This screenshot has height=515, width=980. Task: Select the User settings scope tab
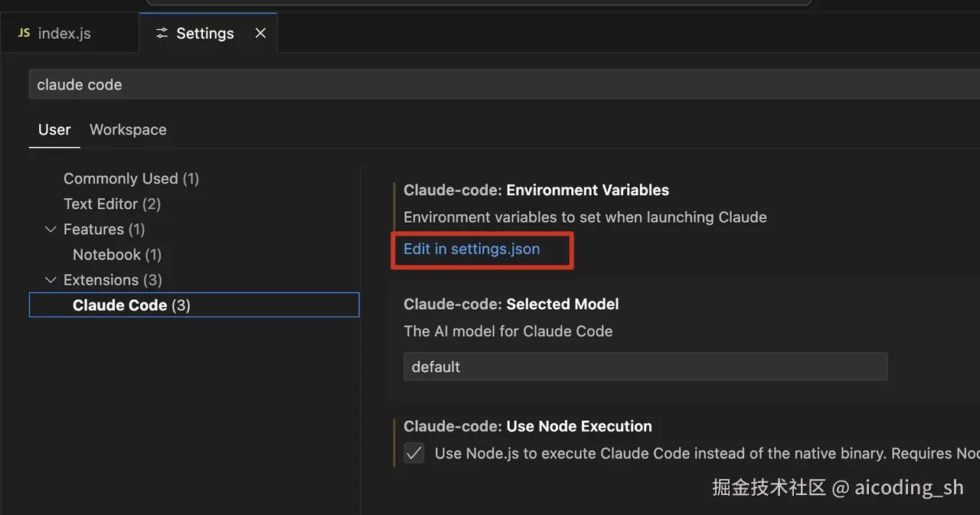(x=54, y=129)
